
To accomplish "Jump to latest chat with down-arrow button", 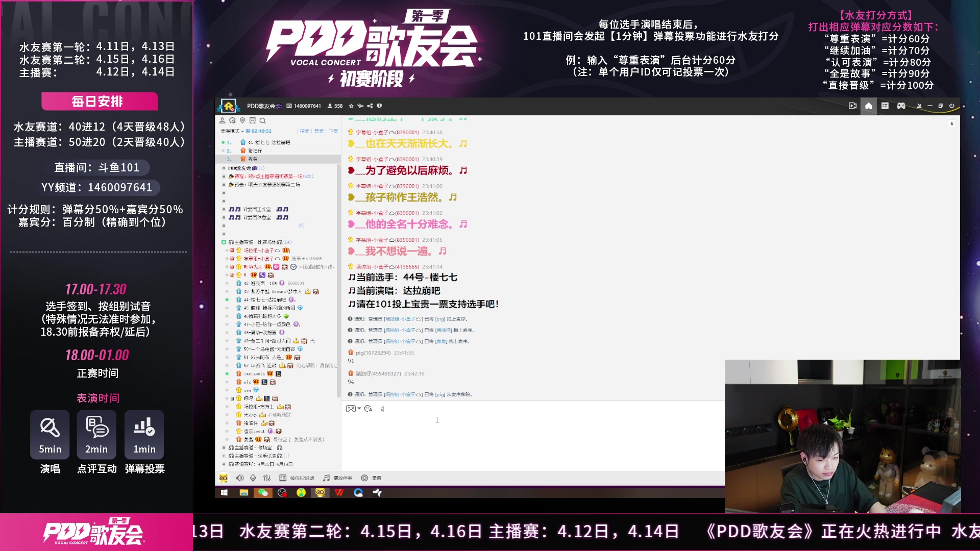I will pyautogui.click(x=951, y=123).
